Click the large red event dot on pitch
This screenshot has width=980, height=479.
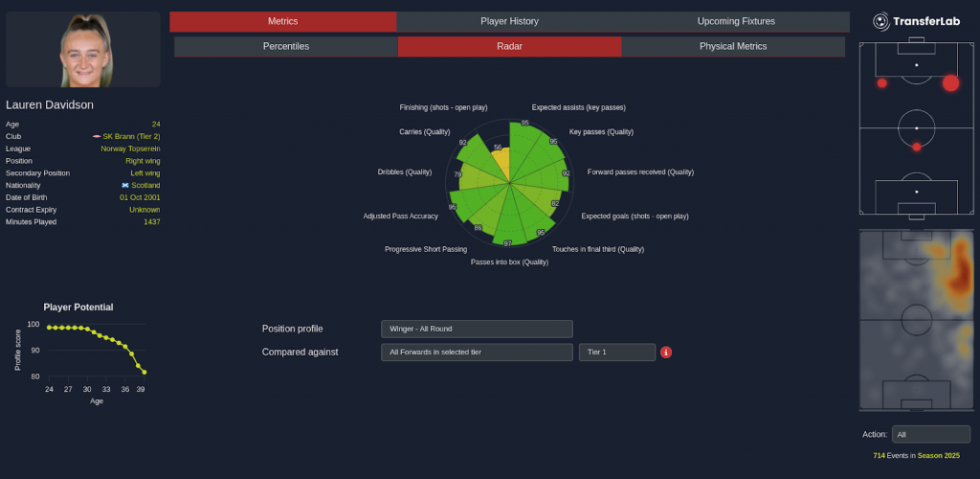click(x=950, y=83)
